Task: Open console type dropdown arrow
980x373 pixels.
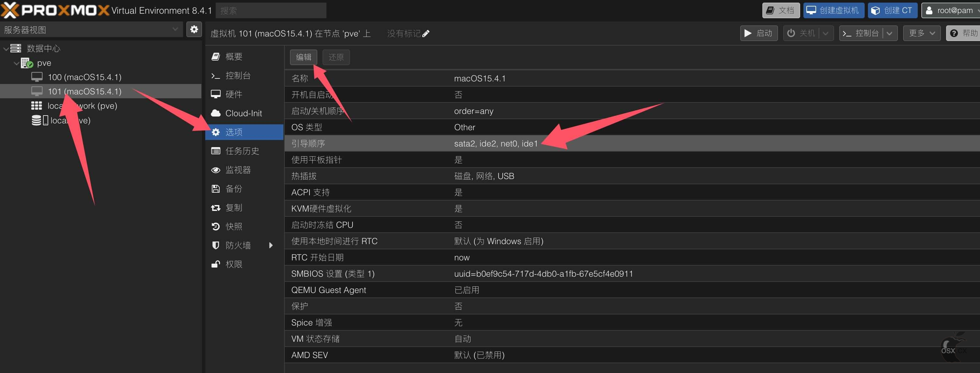Action: point(889,34)
